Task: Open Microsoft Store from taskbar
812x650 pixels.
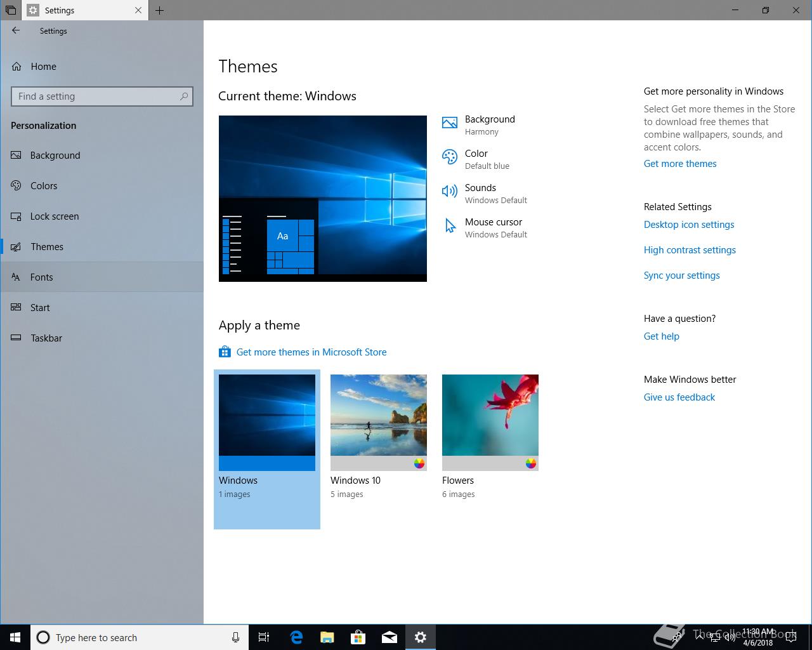Action: click(358, 637)
